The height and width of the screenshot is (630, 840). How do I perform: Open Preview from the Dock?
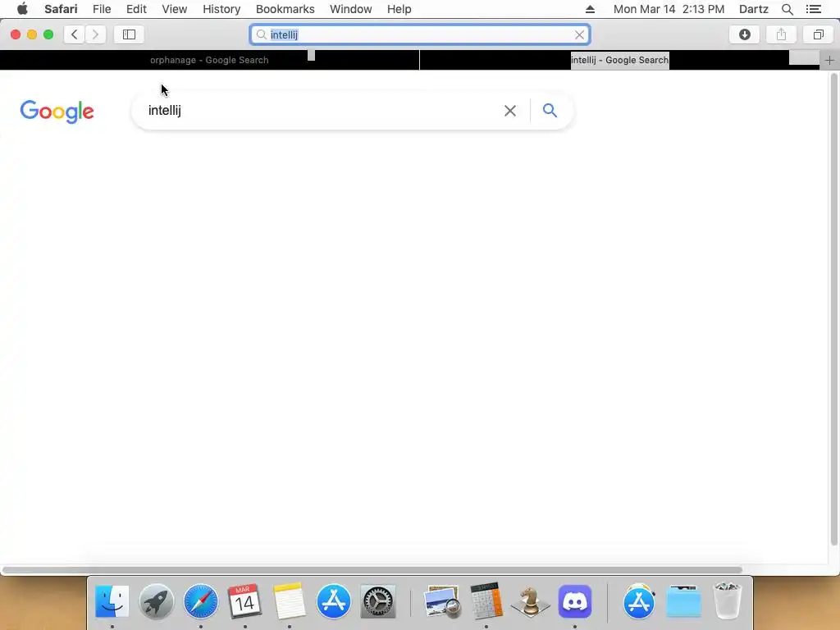442,601
